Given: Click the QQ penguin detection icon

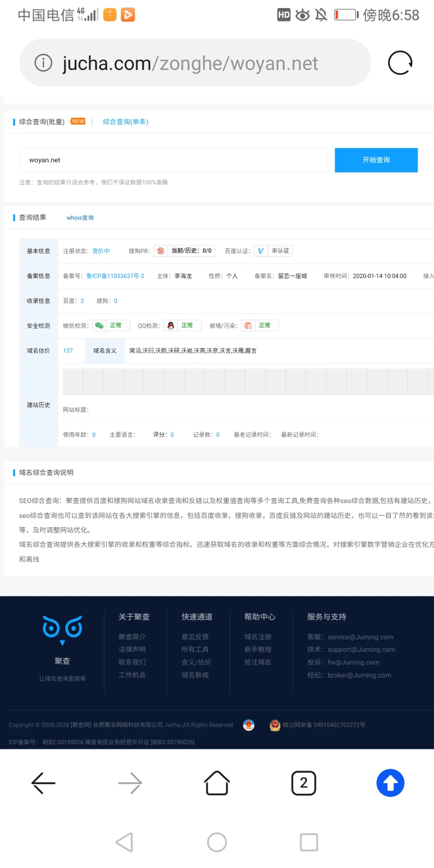Looking at the screenshot, I should click(170, 325).
